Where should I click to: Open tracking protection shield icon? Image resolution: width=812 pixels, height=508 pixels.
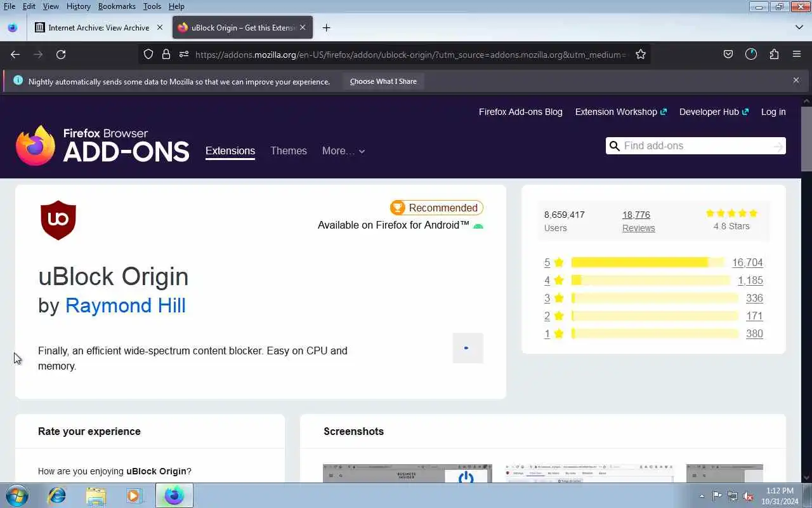pyautogui.click(x=148, y=55)
